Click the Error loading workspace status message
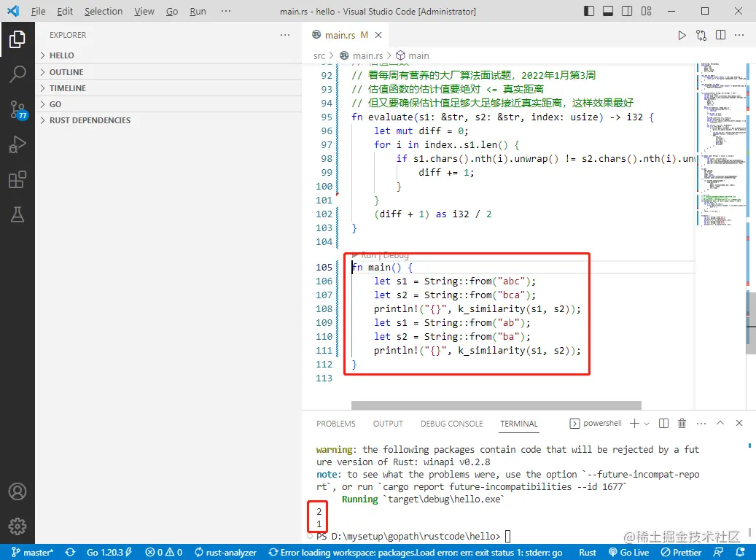The height and width of the screenshot is (560, 756). tap(415, 552)
